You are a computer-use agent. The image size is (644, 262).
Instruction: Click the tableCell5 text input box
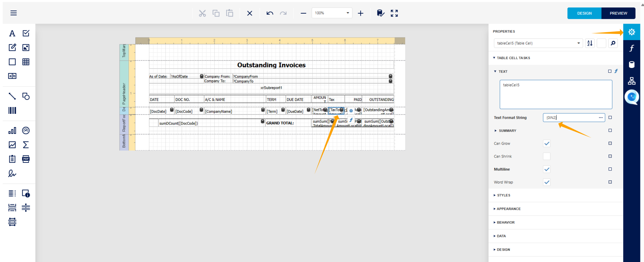point(556,94)
